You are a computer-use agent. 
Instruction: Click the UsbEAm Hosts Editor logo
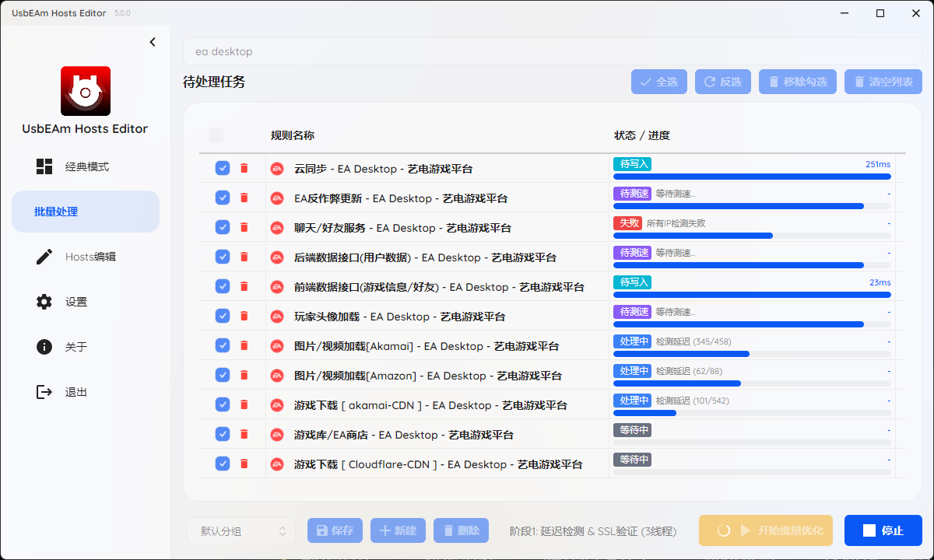pyautogui.click(x=86, y=91)
